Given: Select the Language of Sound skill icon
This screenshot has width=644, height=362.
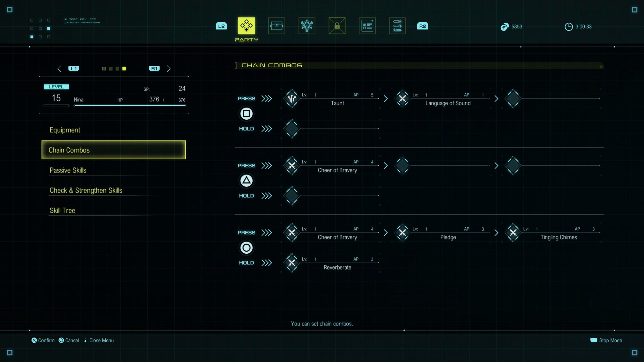Looking at the screenshot, I should (403, 99).
